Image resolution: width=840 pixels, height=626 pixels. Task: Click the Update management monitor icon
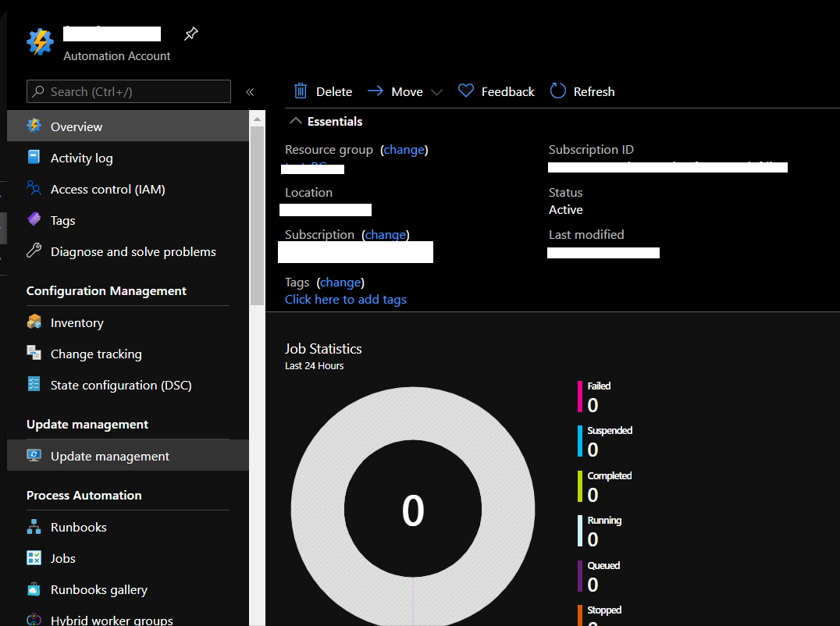(x=34, y=455)
